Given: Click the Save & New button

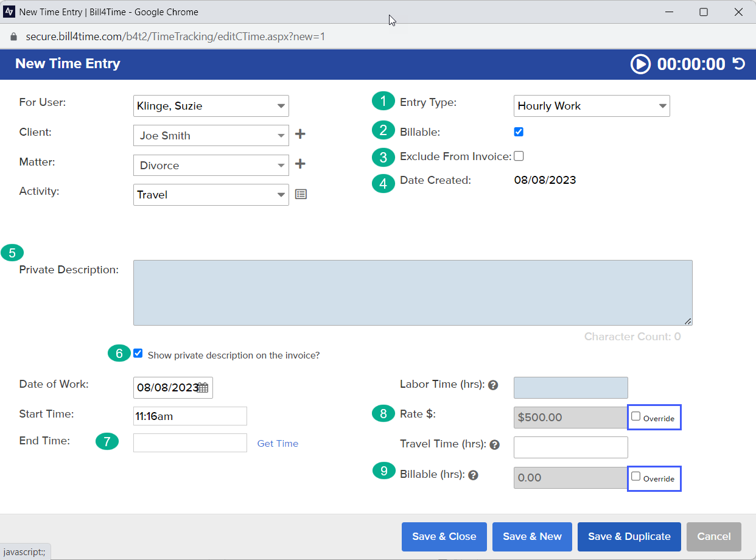Looking at the screenshot, I should point(532,537).
